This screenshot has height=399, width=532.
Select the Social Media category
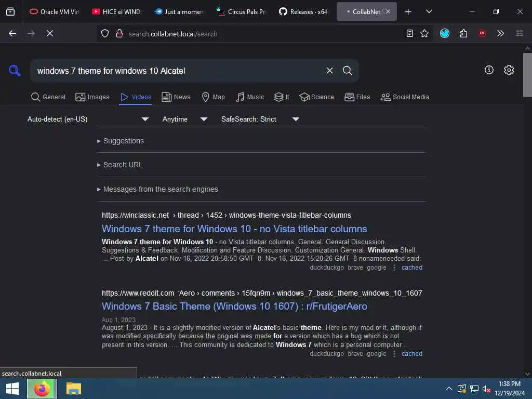click(x=405, y=97)
